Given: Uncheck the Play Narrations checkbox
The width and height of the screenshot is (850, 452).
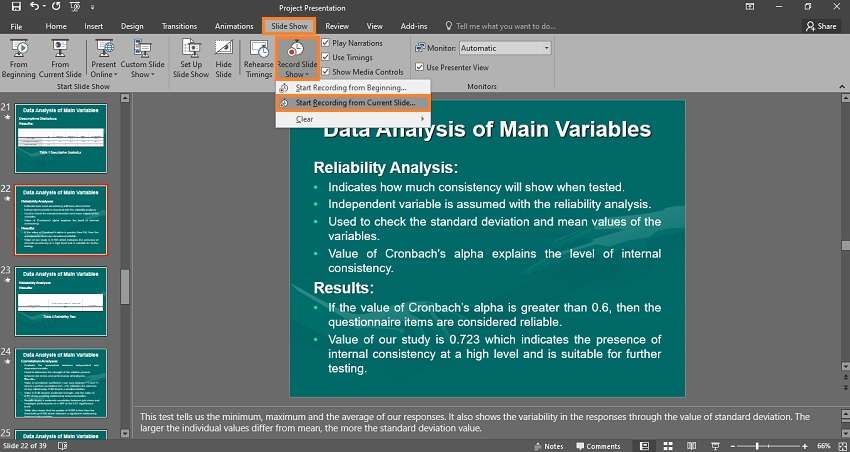Looking at the screenshot, I should pos(326,44).
